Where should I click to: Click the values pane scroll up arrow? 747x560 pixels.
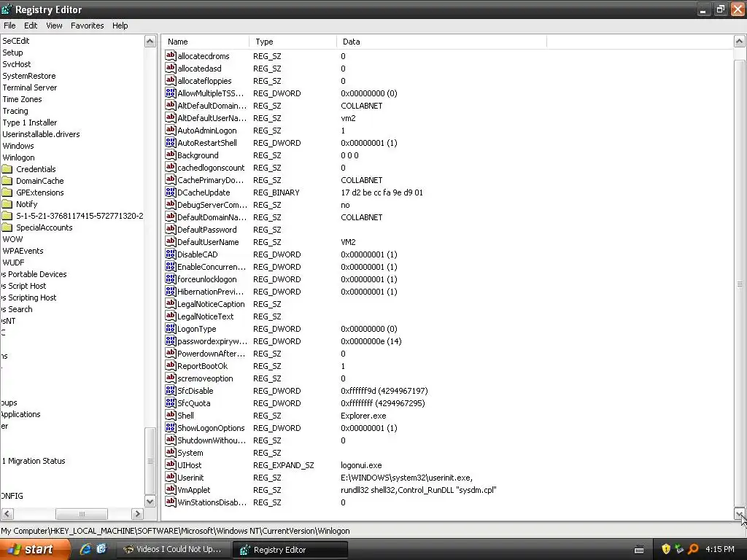[739, 42]
